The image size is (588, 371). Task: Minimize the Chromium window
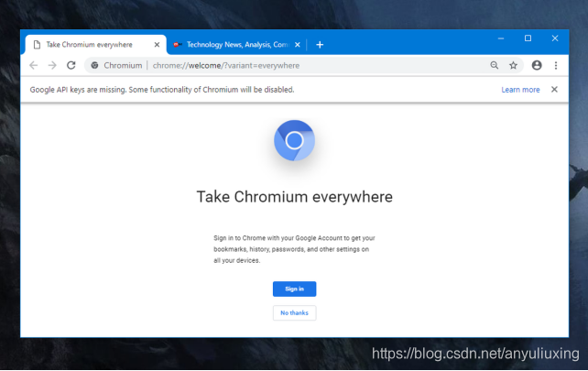point(501,38)
